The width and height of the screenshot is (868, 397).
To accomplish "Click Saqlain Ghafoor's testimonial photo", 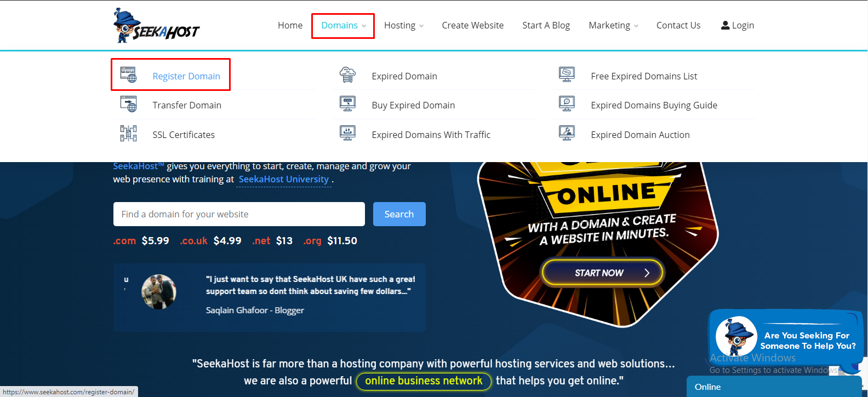I will coord(159,292).
